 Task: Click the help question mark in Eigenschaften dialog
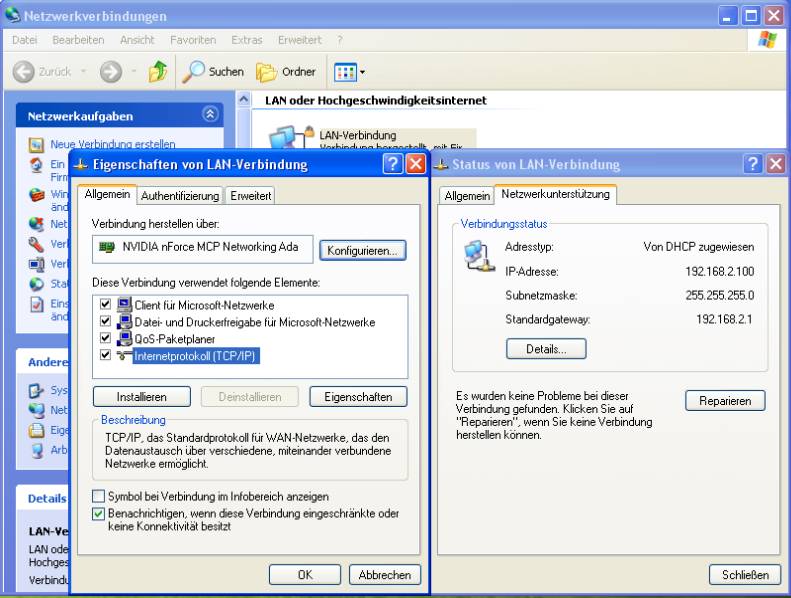pos(393,164)
